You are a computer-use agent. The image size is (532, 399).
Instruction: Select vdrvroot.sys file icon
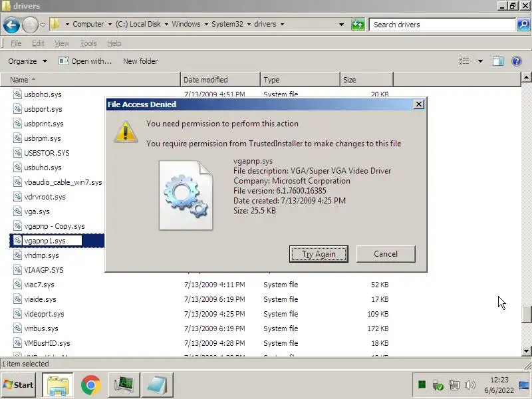click(18, 196)
